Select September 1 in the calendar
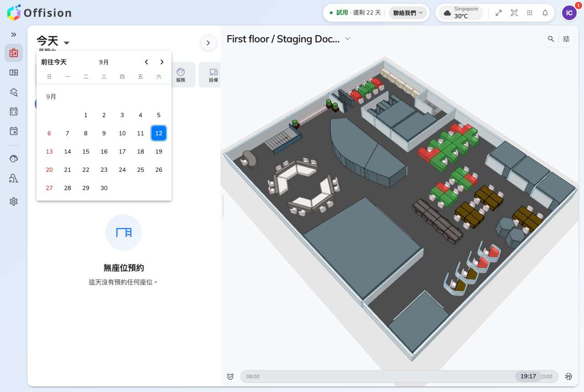Screen dimensions: 584x392 86,115
